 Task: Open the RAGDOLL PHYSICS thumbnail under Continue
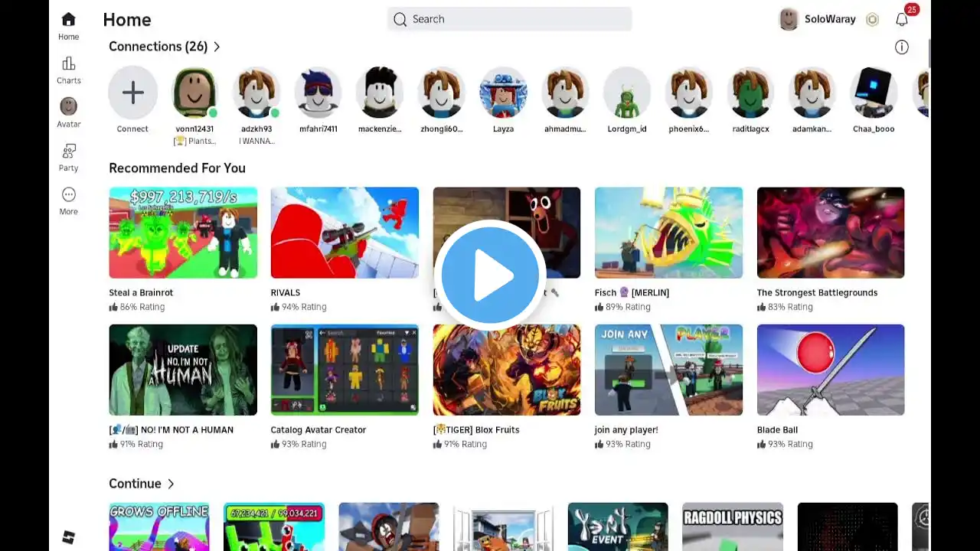pyautogui.click(x=733, y=527)
